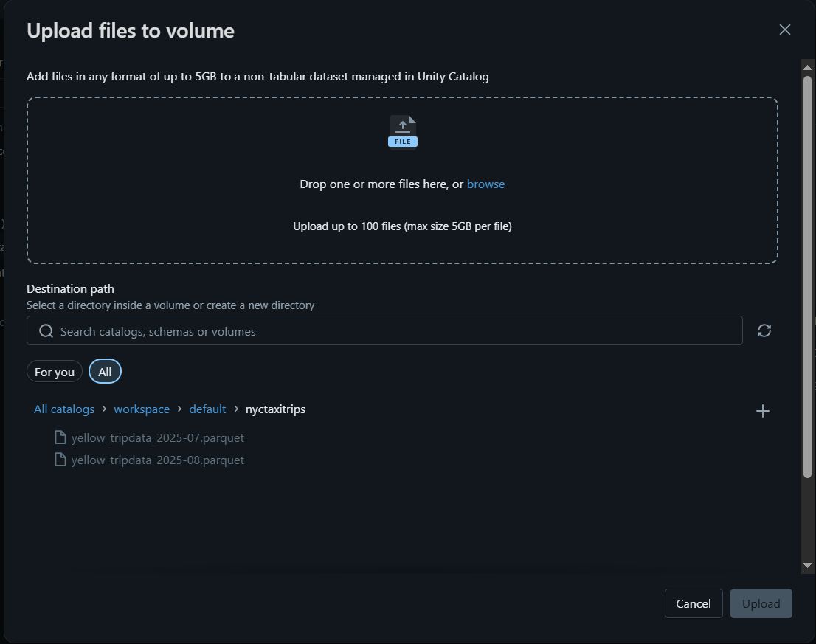
Task: Close the Upload files to volume dialog
Action: pos(785,30)
